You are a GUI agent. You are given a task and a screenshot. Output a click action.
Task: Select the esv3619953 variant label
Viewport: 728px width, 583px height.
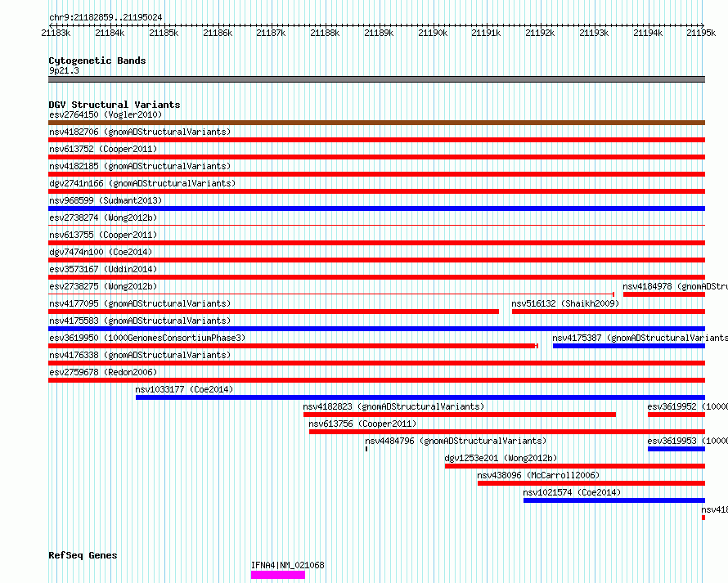click(688, 441)
